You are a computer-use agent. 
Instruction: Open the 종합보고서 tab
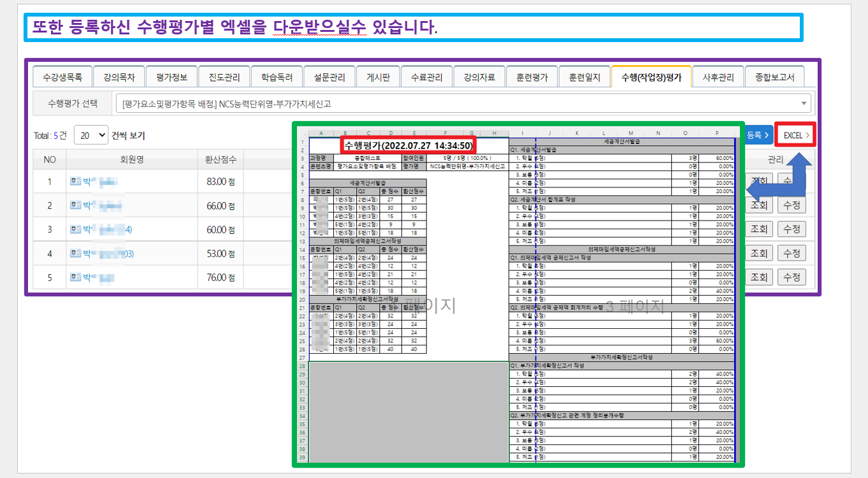[774, 78]
